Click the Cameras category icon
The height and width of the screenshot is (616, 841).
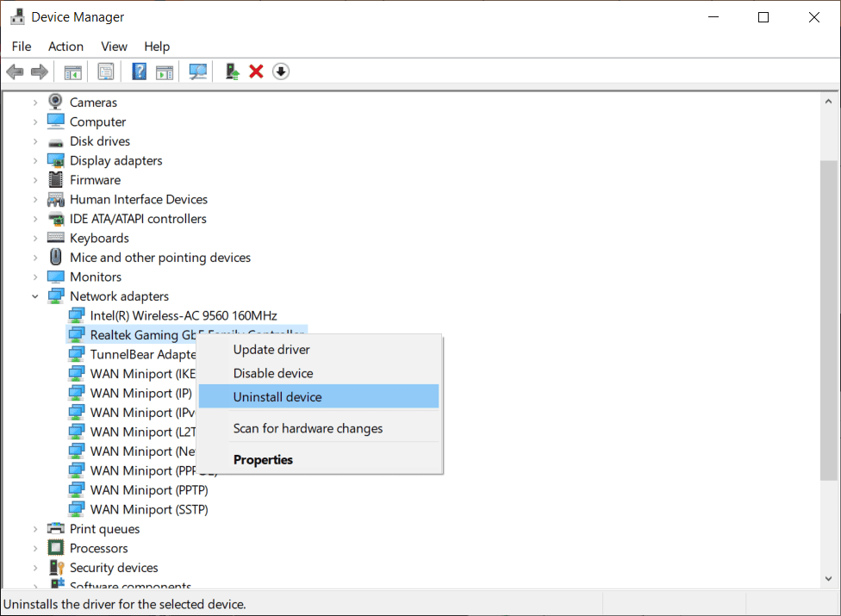(x=55, y=102)
